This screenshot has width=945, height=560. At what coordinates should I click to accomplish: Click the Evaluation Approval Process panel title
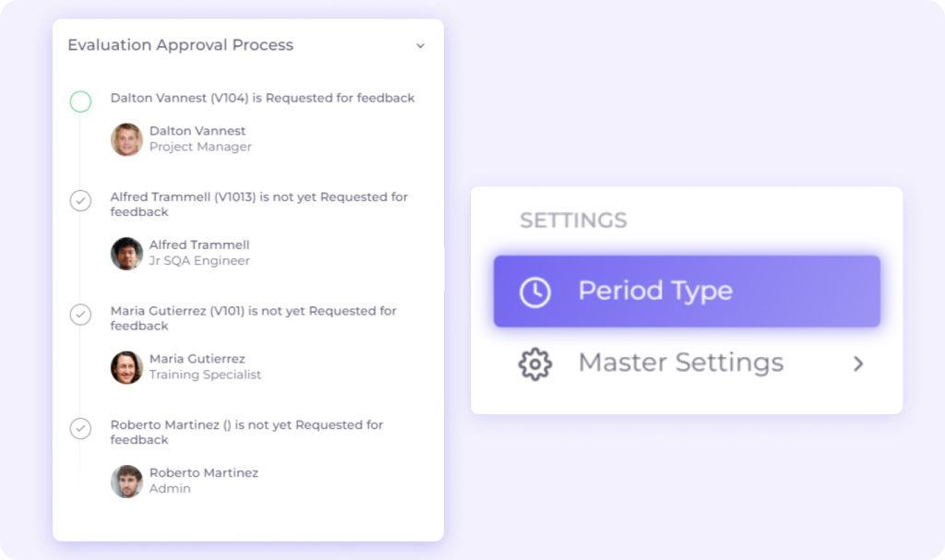tap(181, 45)
